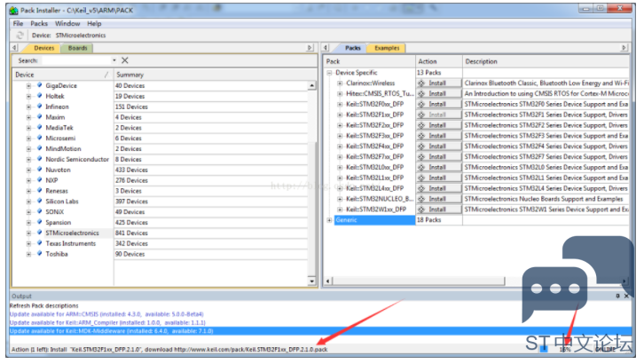The width and height of the screenshot is (644, 364).
Task: Select the Packs tab
Action: pos(352,48)
